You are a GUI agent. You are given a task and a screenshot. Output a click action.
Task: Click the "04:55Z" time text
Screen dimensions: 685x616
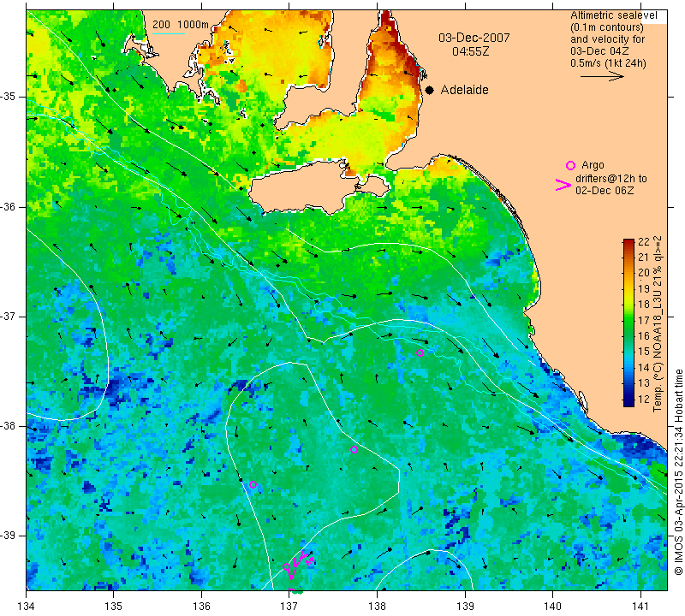[x=470, y=51]
